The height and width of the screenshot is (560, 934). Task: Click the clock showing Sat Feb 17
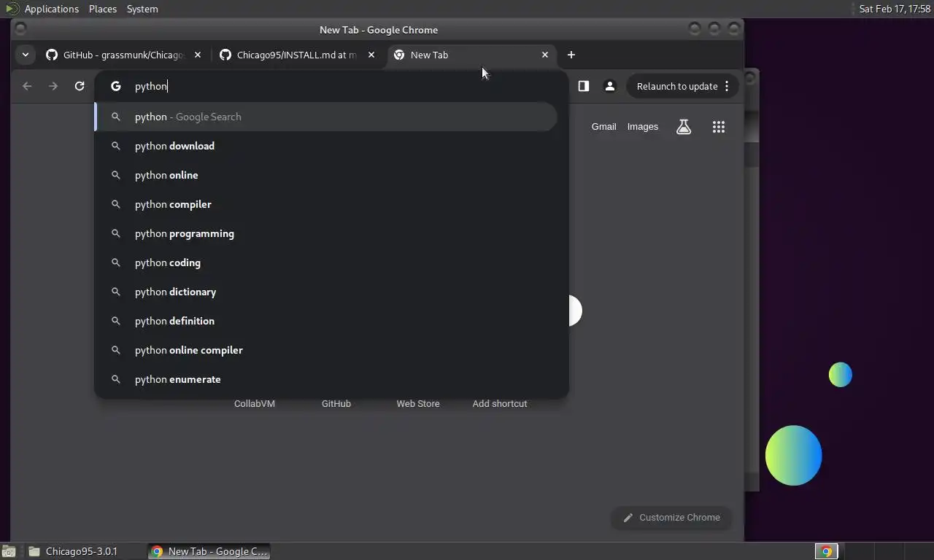(895, 9)
